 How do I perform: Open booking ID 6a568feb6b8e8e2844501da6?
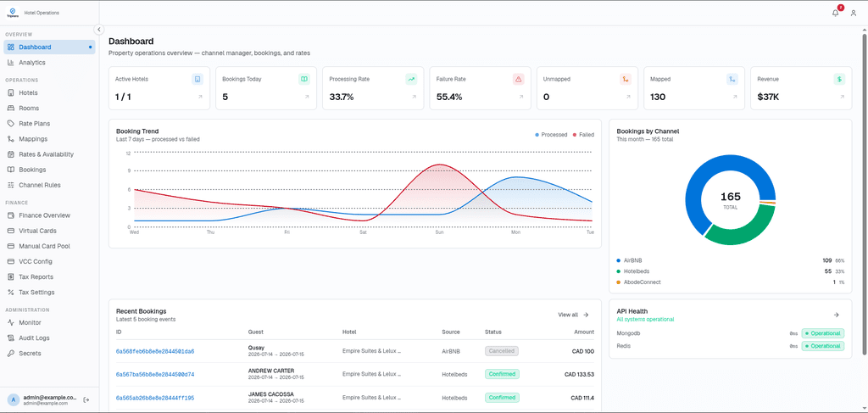coord(155,352)
